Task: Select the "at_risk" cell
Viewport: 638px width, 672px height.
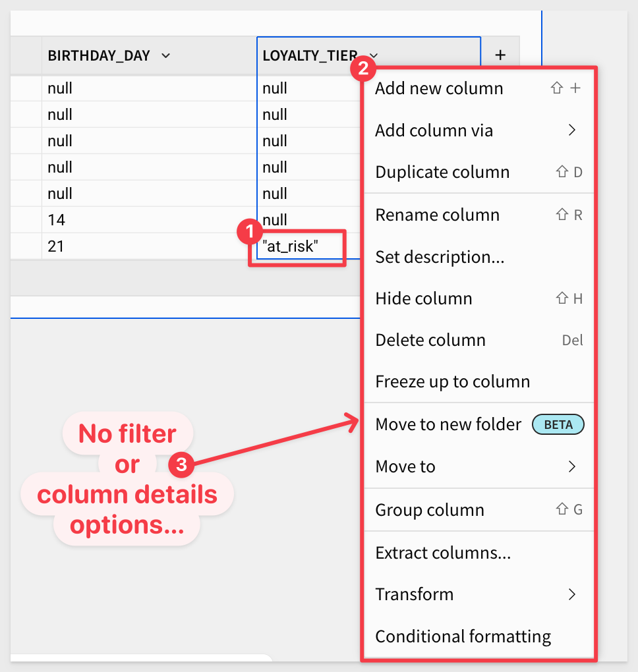Action: click(x=300, y=246)
